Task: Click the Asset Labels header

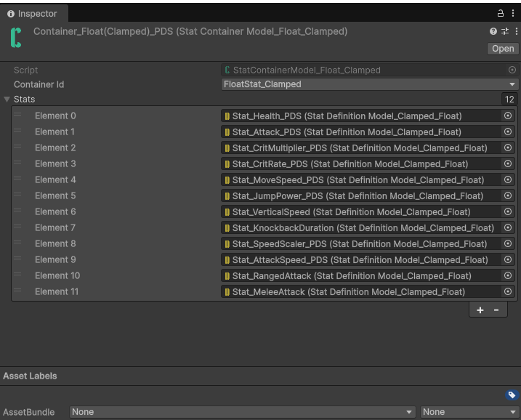Action: tap(30, 376)
